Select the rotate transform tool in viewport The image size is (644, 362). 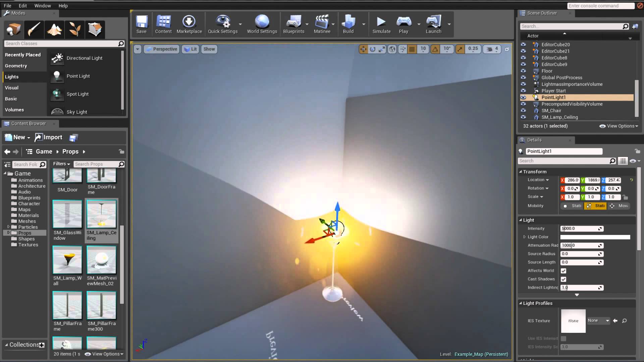372,49
